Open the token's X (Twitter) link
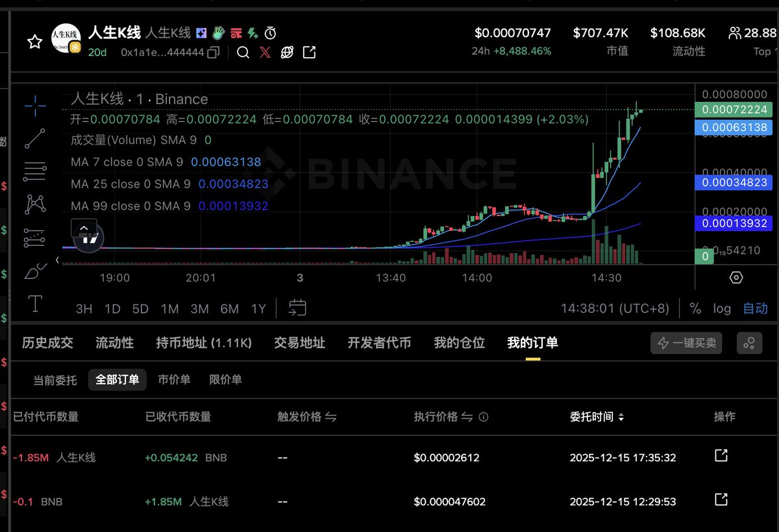779x532 pixels. (x=265, y=53)
